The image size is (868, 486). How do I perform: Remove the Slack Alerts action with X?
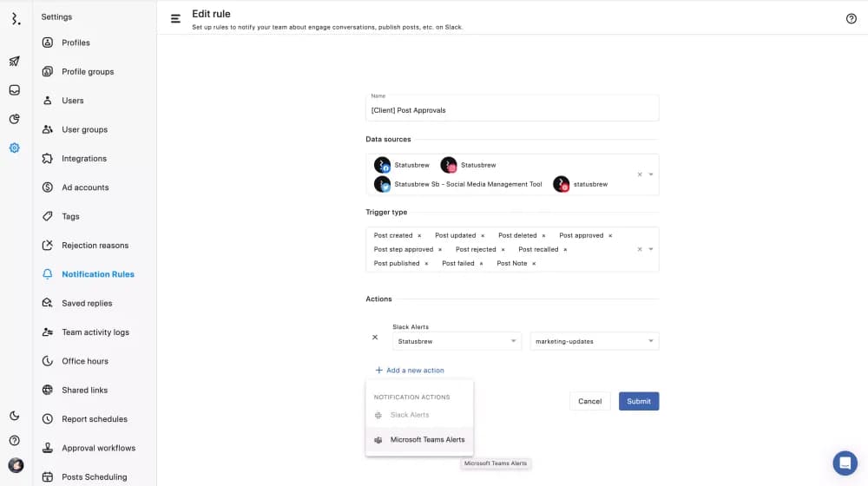(x=375, y=337)
